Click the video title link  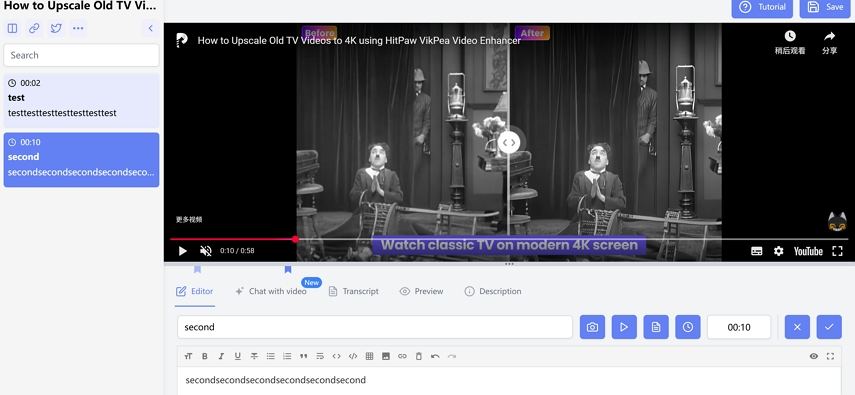pos(359,40)
